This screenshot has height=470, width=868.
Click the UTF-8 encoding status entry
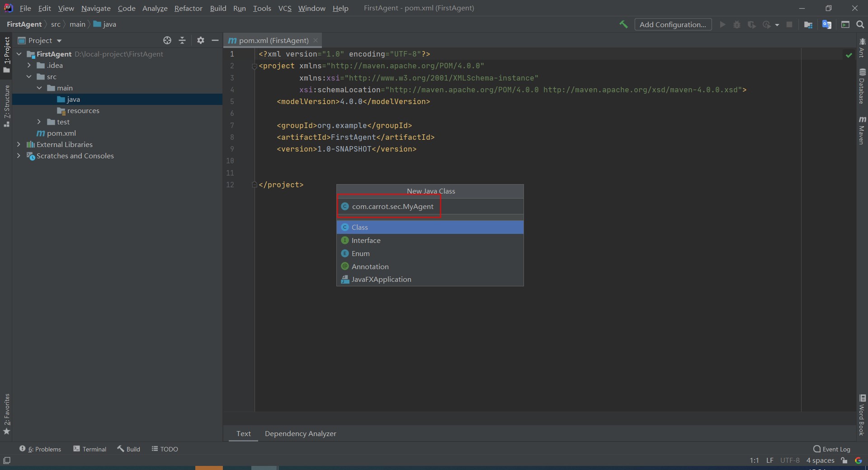pyautogui.click(x=790, y=461)
